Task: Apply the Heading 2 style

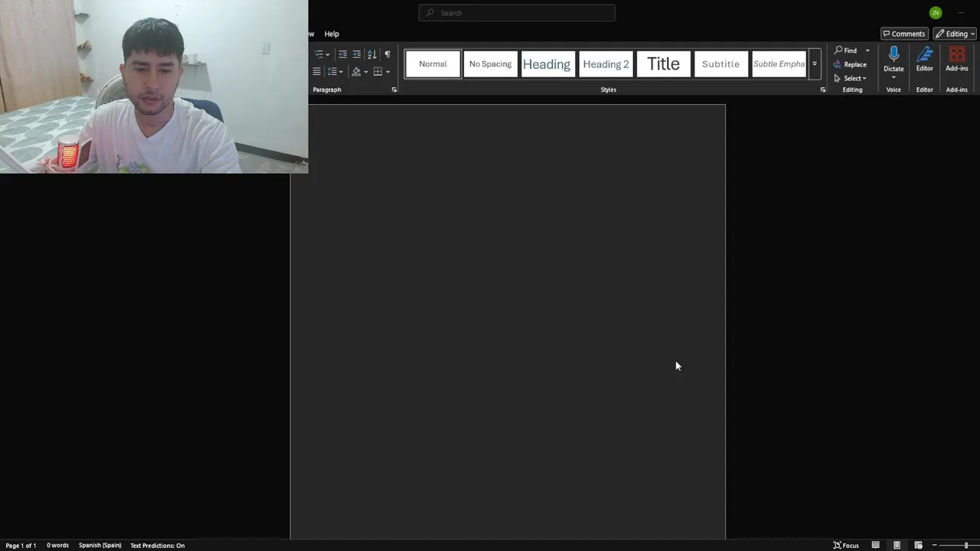Action: (606, 64)
